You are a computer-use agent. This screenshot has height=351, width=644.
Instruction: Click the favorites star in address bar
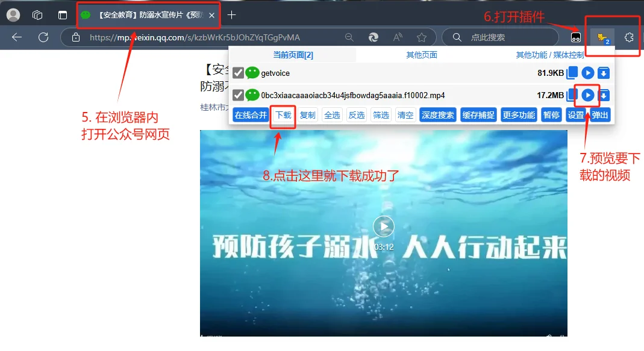[x=422, y=37]
